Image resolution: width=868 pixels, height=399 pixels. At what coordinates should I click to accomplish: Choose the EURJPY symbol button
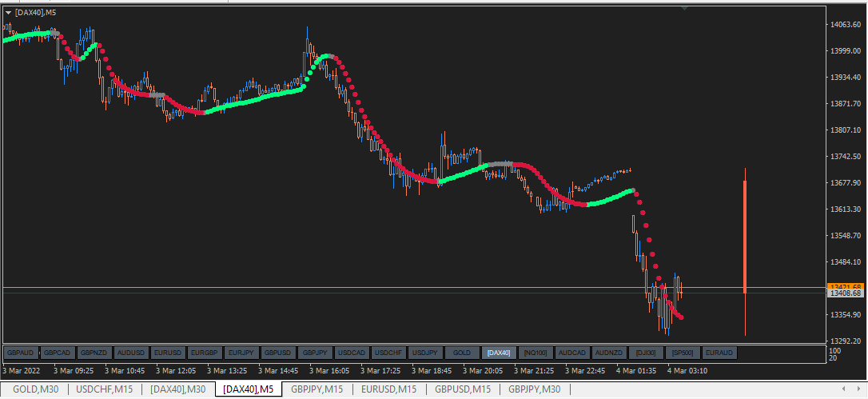click(241, 353)
